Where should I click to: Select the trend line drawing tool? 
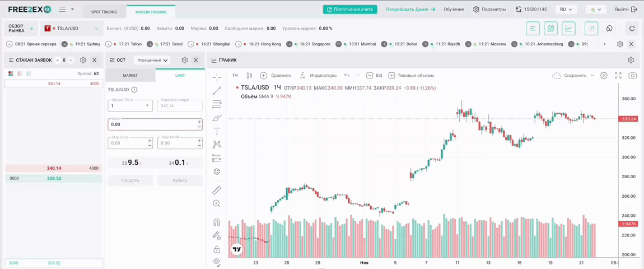[217, 91]
